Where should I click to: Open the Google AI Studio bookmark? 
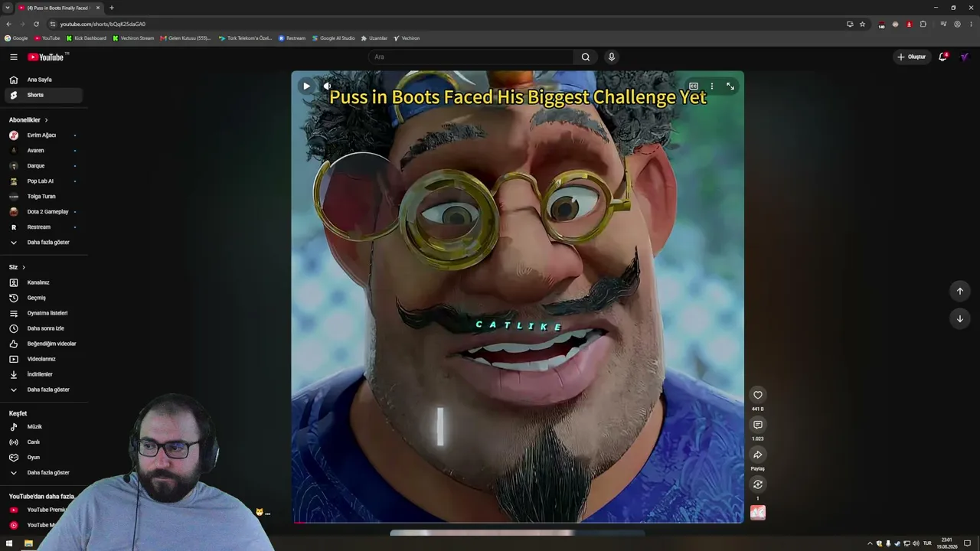pos(334,38)
